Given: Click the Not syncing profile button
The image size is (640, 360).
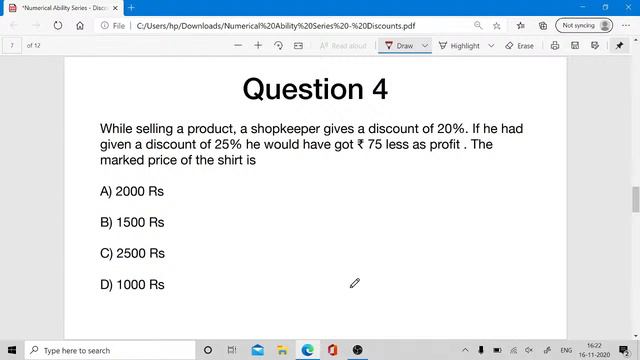Looking at the screenshot, I should [x=584, y=26].
